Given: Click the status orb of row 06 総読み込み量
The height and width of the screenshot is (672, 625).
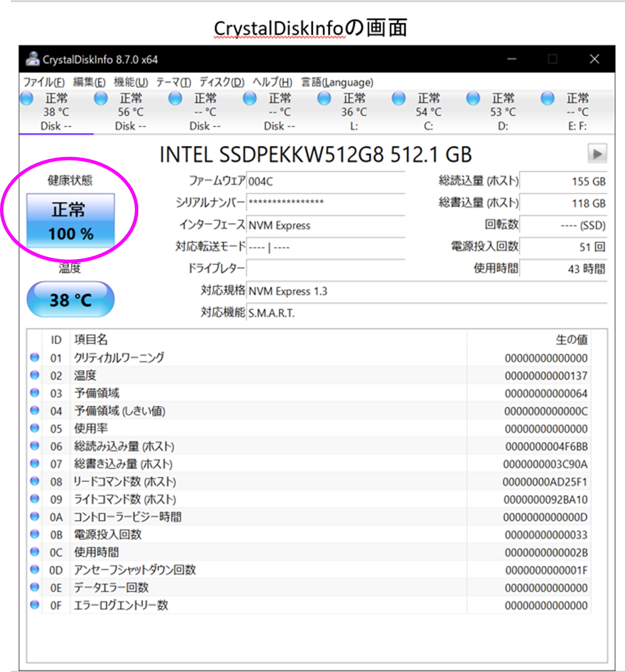Looking at the screenshot, I should [x=35, y=446].
